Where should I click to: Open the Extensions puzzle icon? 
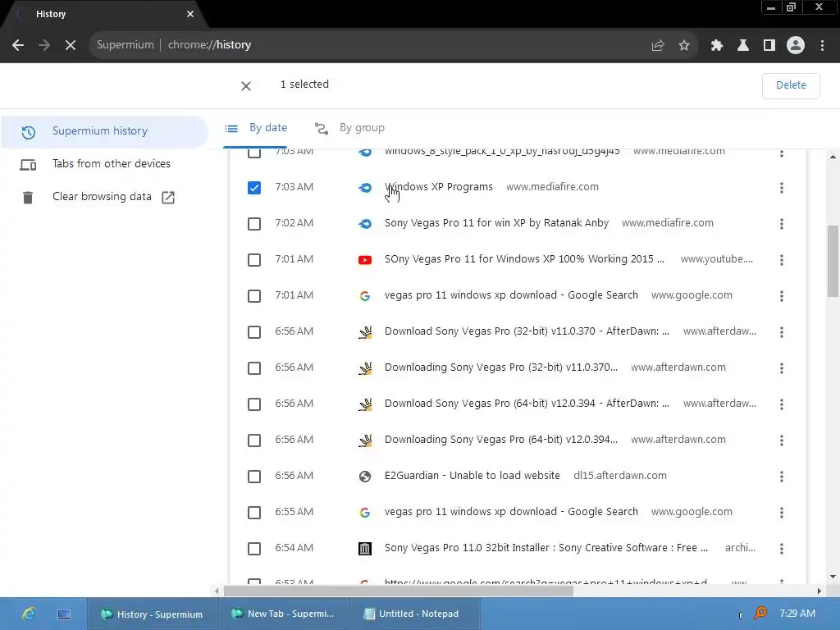[717, 45]
